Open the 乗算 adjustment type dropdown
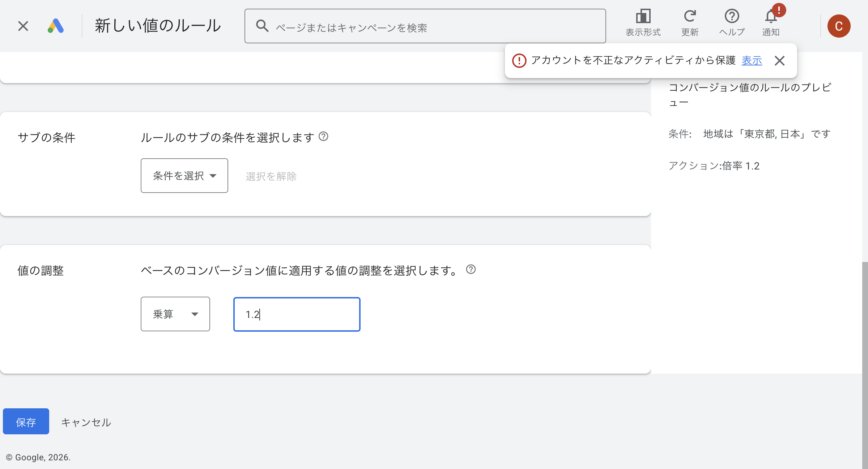This screenshot has height=469, width=868. point(175,314)
